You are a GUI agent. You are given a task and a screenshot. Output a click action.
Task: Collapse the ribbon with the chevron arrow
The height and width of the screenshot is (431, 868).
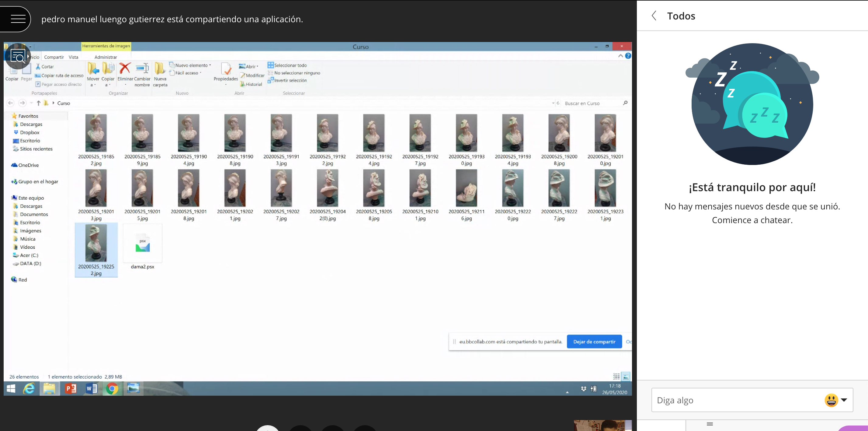click(x=620, y=56)
